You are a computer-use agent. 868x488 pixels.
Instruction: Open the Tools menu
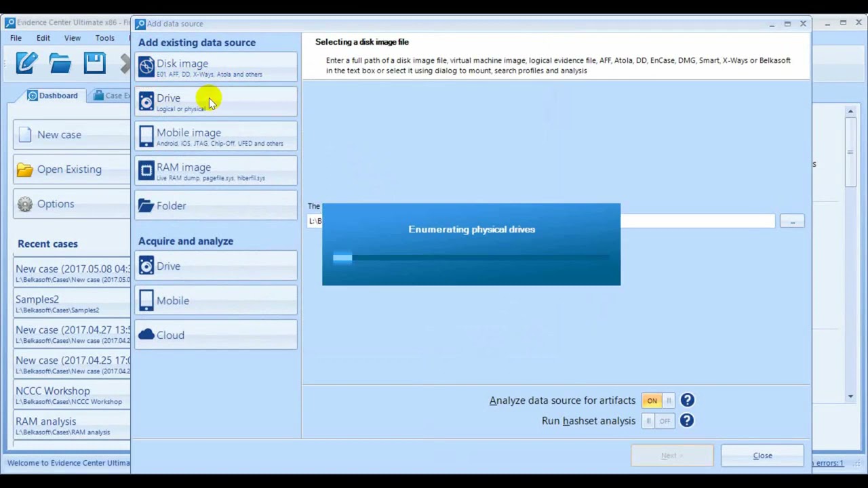[x=105, y=38]
